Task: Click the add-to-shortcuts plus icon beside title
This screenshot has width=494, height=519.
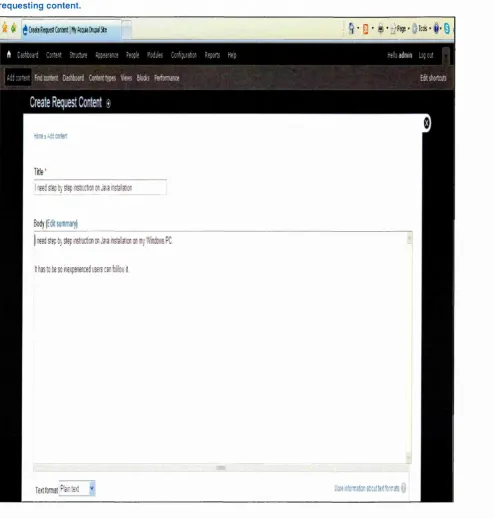Action: 108,104
